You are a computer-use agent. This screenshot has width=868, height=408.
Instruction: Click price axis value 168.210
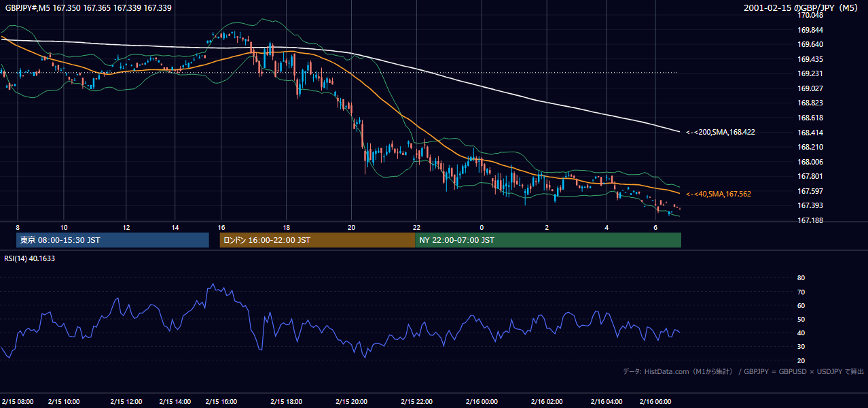[810, 147]
